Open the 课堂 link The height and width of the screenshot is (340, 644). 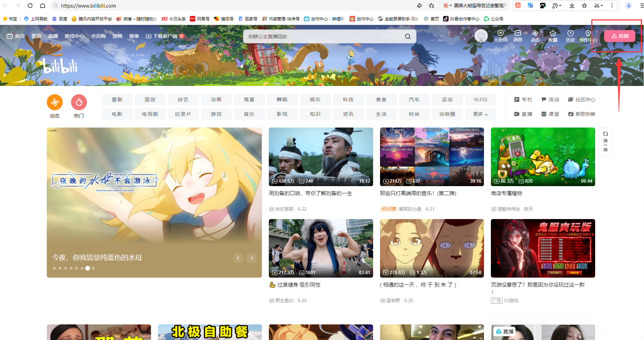coord(550,114)
